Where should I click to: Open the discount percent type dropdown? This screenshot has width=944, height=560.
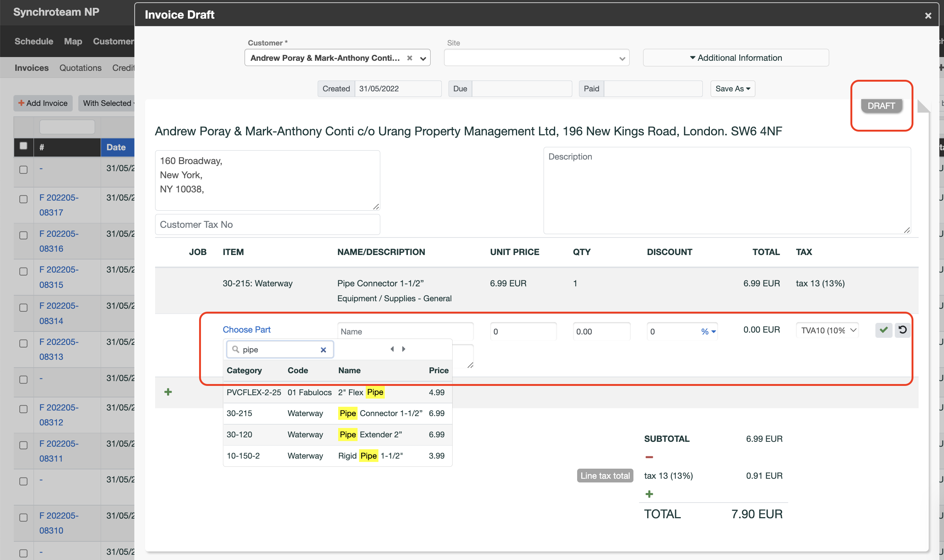(708, 332)
